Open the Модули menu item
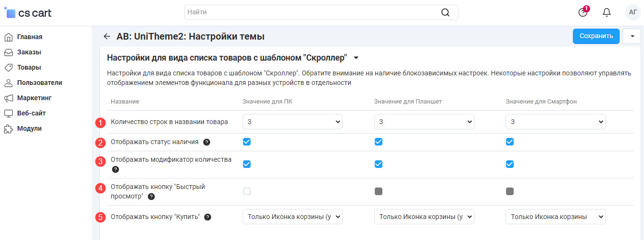Viewport: 644px width, 240px height. pos(29,128)
